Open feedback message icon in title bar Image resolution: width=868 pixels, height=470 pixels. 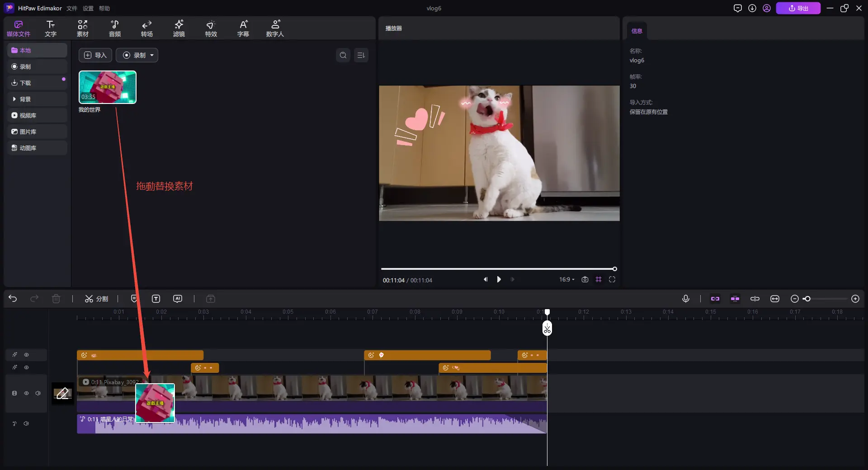pyautogui.click(x=738, y=8)
